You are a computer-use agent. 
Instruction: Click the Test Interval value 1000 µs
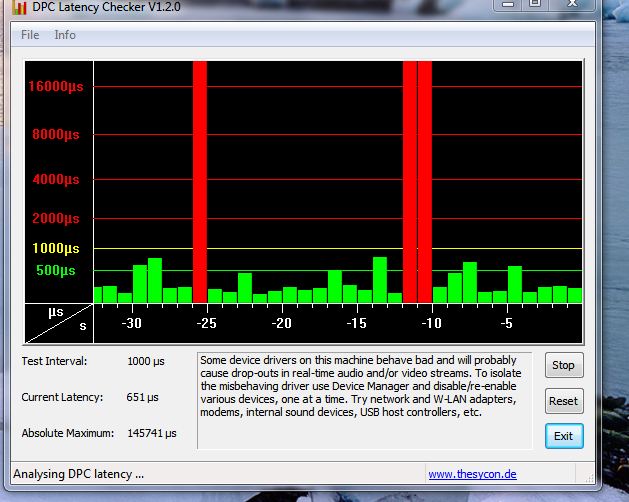click(x=146, y=361)
